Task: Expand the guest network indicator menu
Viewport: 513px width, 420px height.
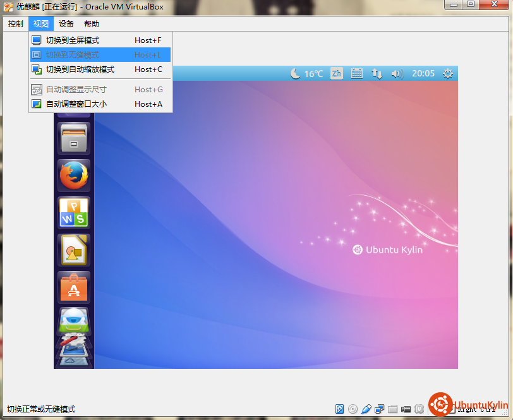Action: pyautogui.click(x=377, y=73)
